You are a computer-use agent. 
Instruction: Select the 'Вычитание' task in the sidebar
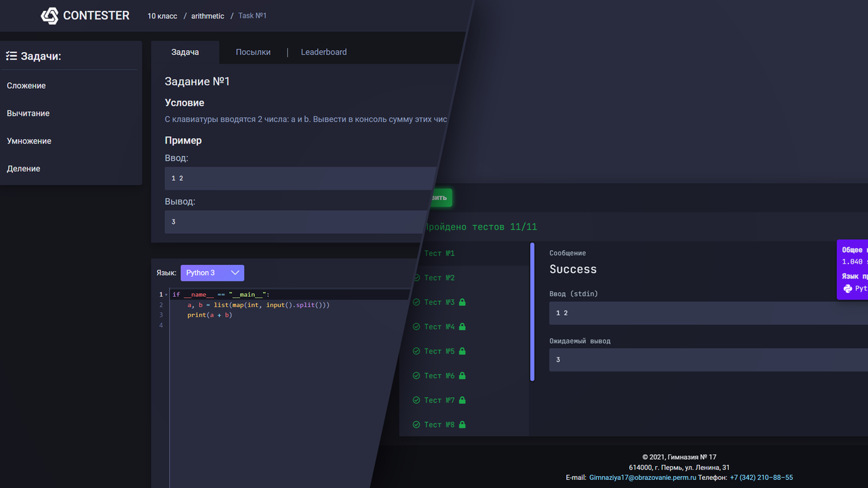[28, 113]
